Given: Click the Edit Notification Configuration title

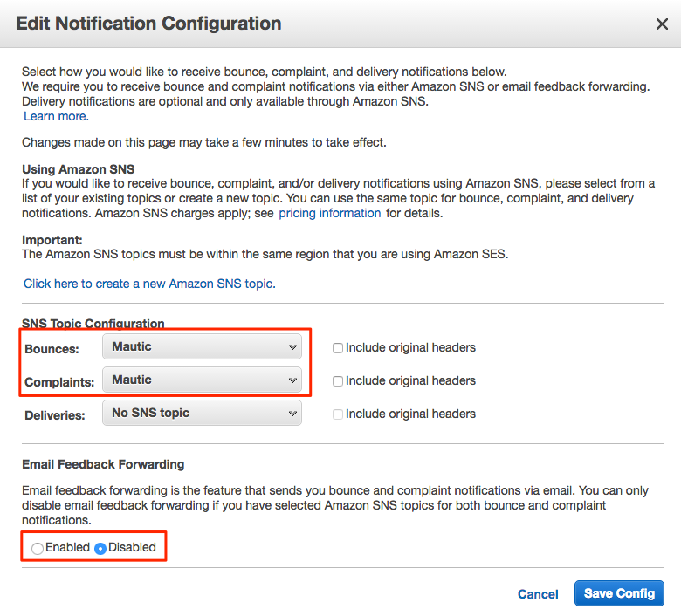Looking at the screenshot, I should pos(148,24).
